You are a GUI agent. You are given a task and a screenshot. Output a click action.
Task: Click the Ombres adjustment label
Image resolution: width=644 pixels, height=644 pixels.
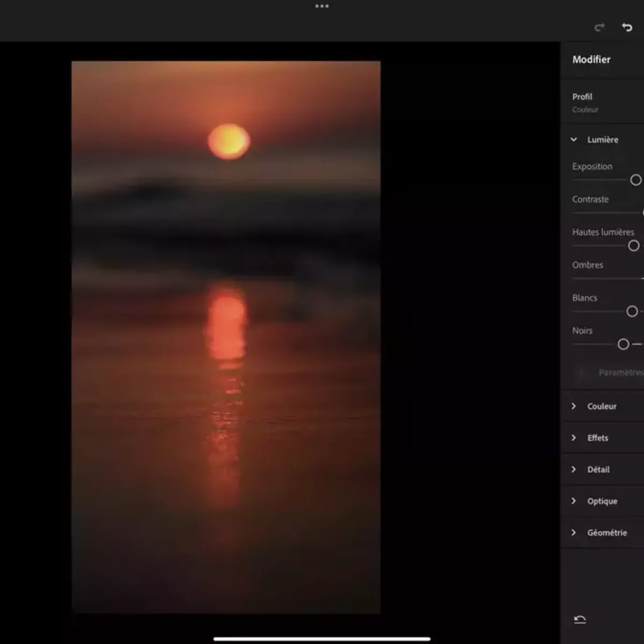coord(588,265)
